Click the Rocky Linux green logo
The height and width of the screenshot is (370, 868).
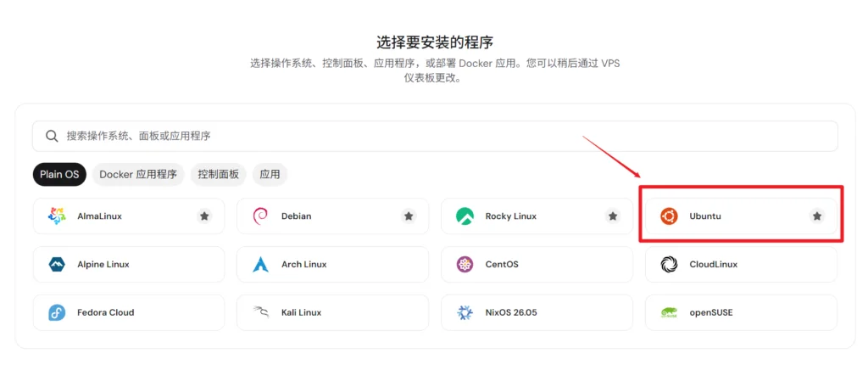click(x=465, y=216)
